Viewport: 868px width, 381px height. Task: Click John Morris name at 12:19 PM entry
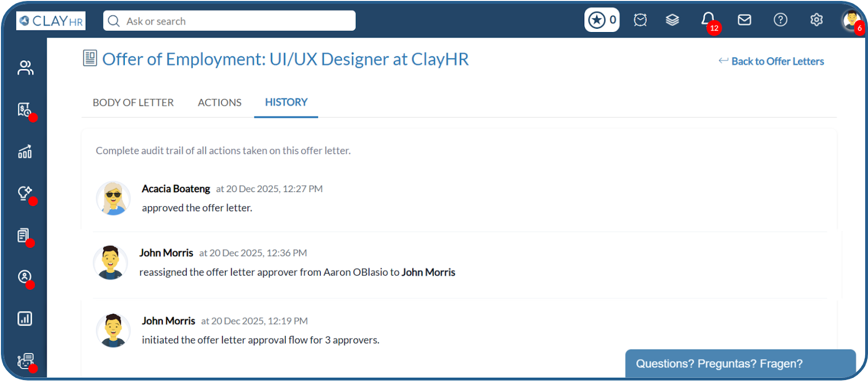coord(169,321)
